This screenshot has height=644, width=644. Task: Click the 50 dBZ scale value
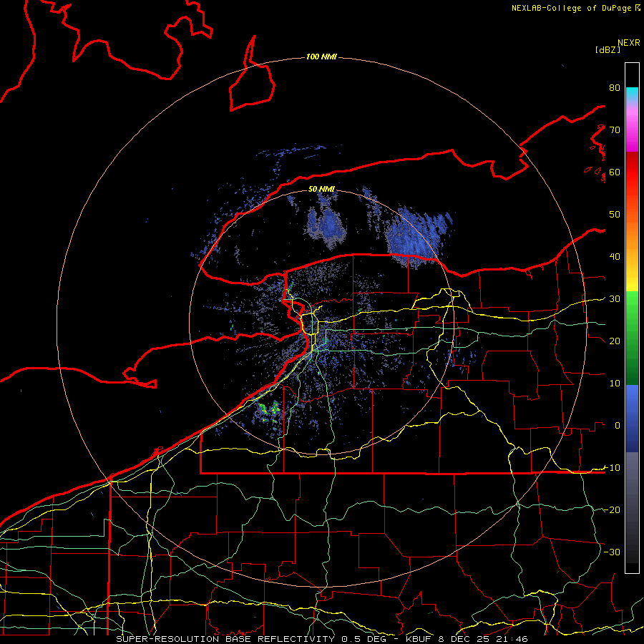tap(615, 215)
